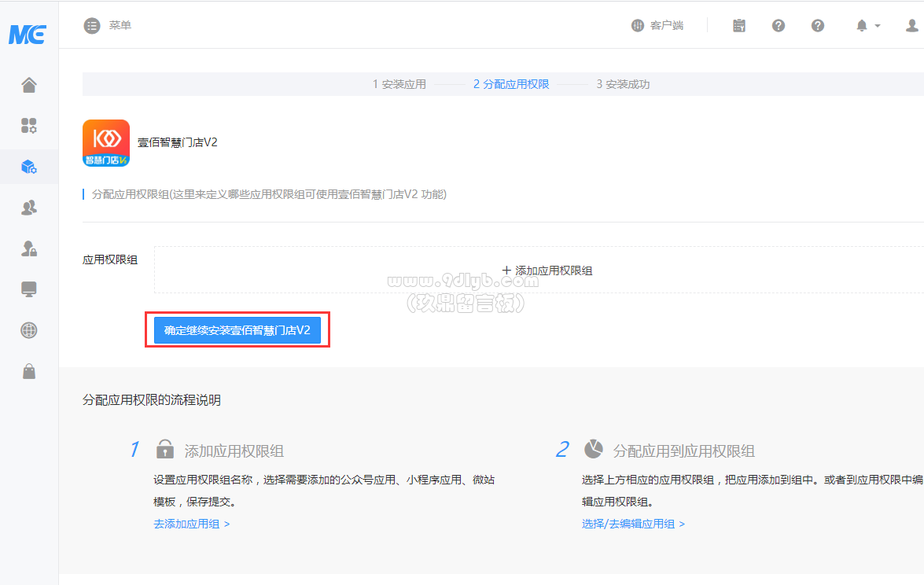Select step 2 分配应用权限
924x585 pixels.
(x=511, y=84)
